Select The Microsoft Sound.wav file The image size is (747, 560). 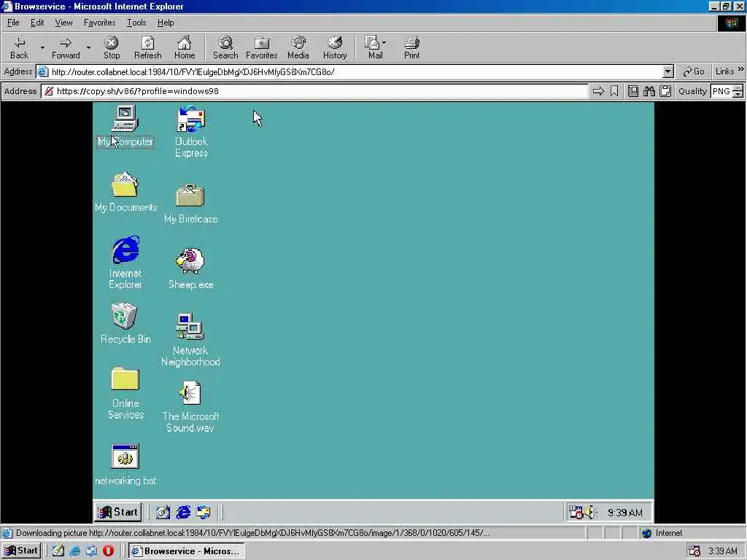(x=190, y=406)
